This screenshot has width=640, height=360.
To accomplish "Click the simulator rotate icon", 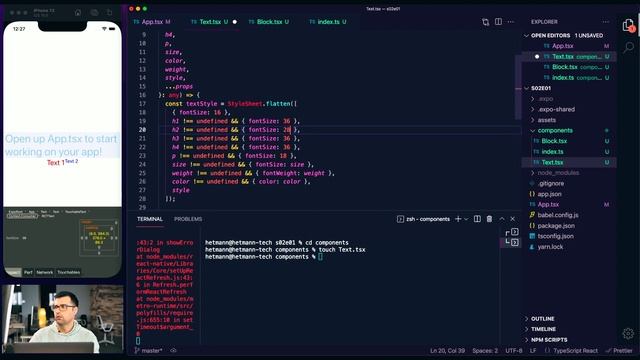I will [x=109, y=13].
